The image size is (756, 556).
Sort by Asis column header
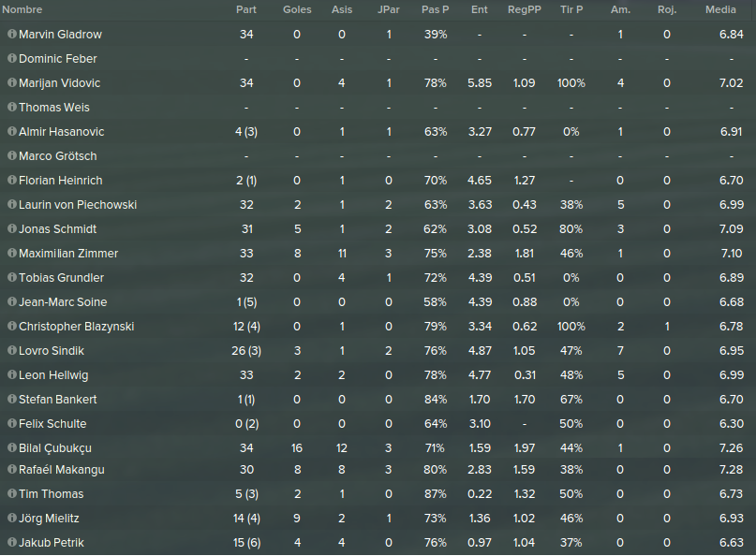point(342,9)
